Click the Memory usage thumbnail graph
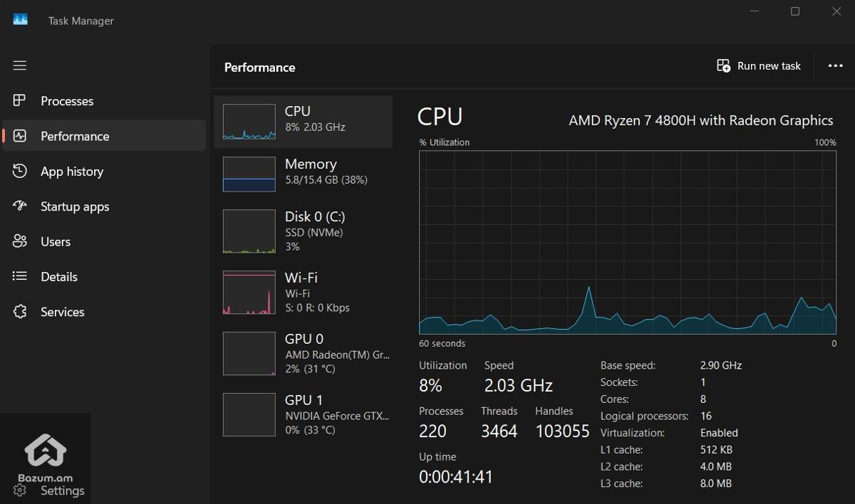The width and height of the screenshot is (855, 504). pyautogui.click(x=249, y=174)
